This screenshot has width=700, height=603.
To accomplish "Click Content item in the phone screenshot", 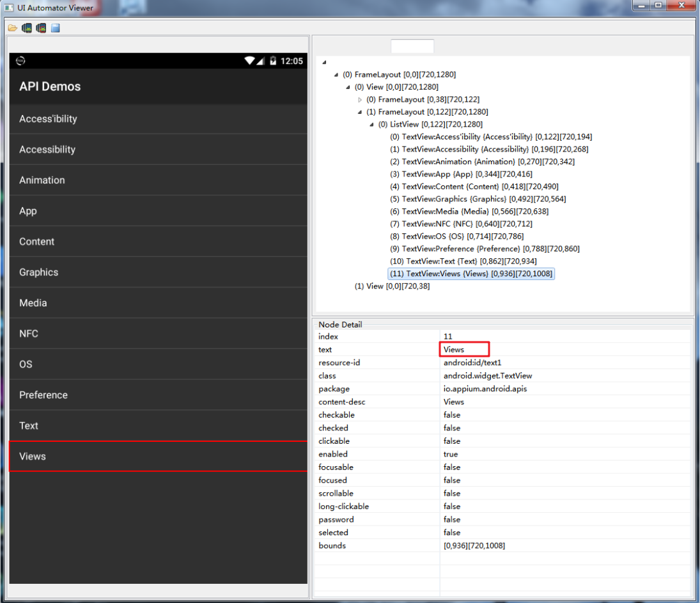I will click(x=158, y=242).
